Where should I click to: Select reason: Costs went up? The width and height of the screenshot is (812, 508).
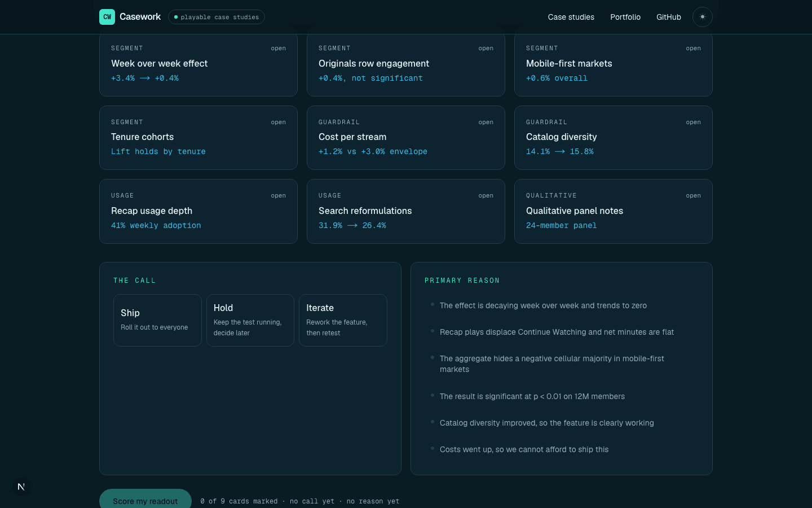point(562,449)
